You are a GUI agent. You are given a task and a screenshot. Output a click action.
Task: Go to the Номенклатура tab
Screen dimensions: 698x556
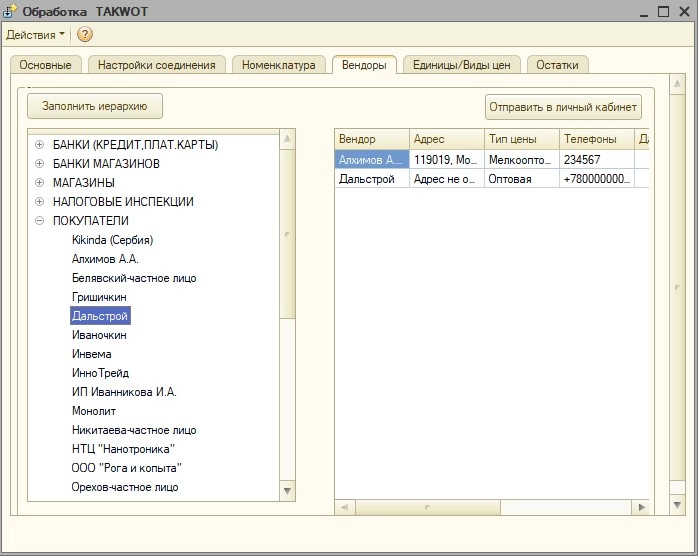[x=279, y=65]
